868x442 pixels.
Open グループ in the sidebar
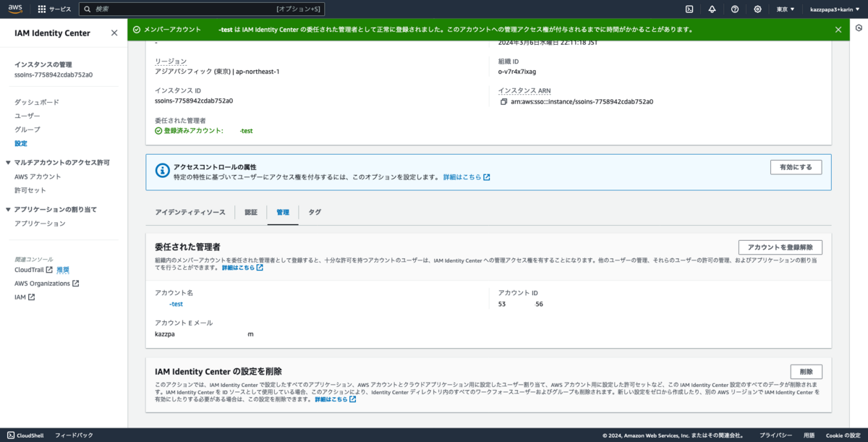click(x=27, y=129)
